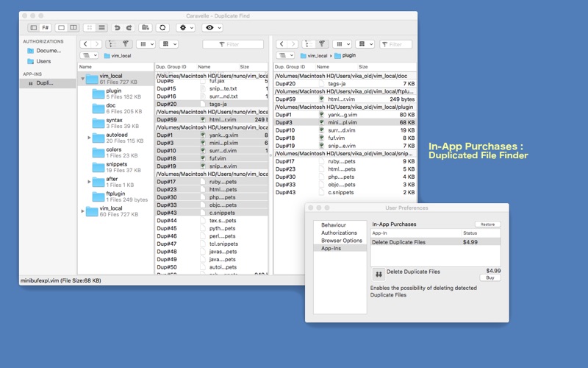Open the Behaviour preferences section

tap(333, 224)
